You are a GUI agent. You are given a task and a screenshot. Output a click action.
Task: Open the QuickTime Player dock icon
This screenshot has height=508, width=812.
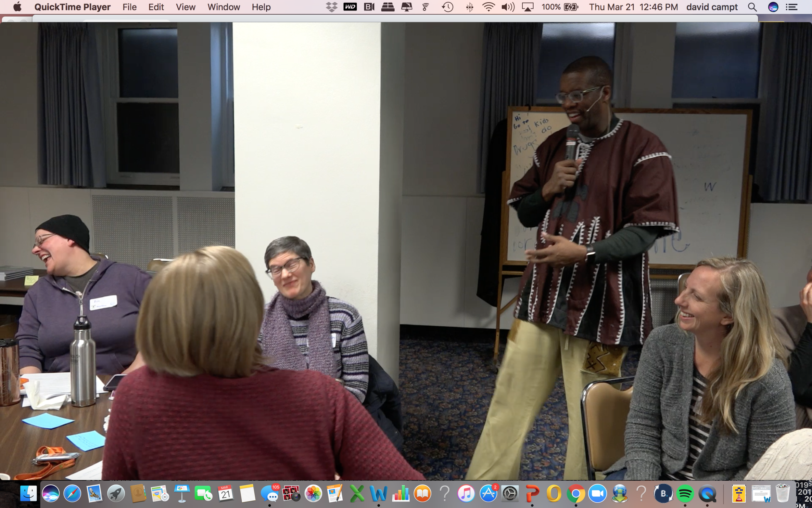[707, 493]
